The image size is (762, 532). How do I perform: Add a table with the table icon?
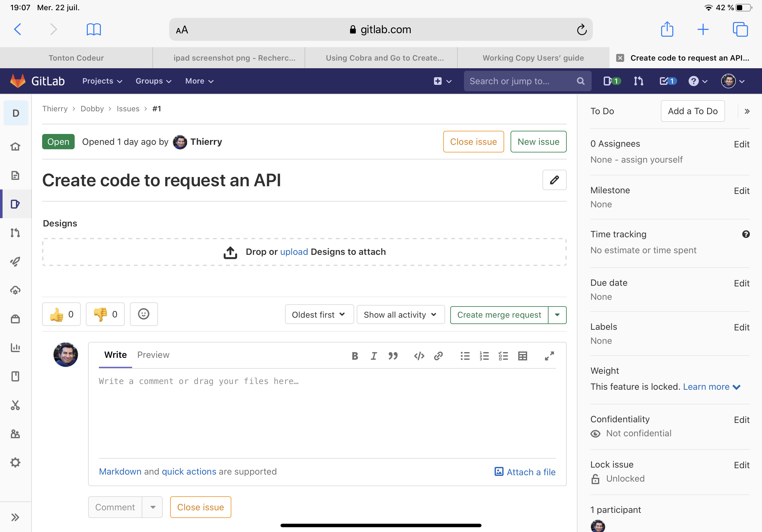tap(522, 356)
